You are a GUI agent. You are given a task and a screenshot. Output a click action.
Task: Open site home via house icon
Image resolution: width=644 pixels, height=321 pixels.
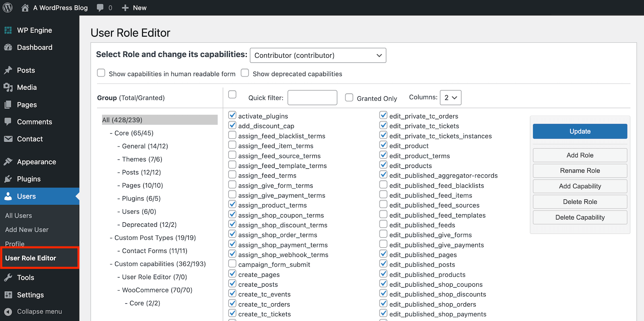click(x=25, y=8)
